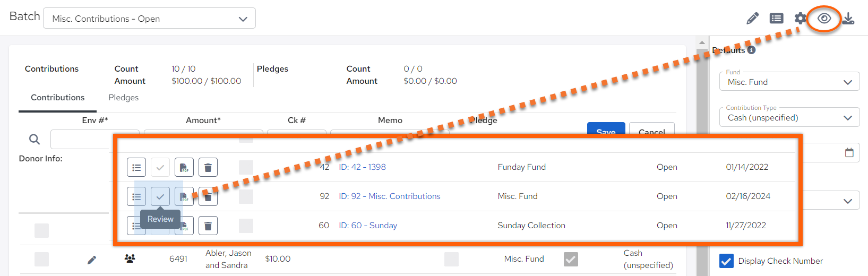Click the list details icon for batch 92

click(136, 196)
